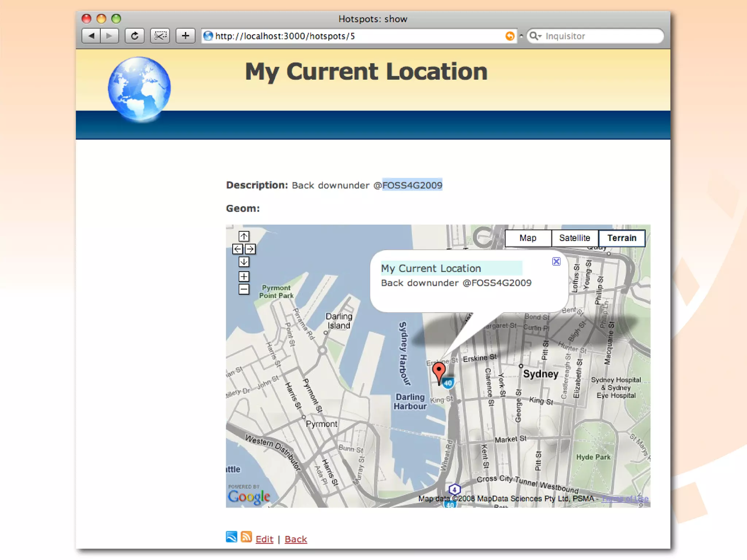Zoom in the map with plus control
This screenshot has height=560, width=747.
244,276
